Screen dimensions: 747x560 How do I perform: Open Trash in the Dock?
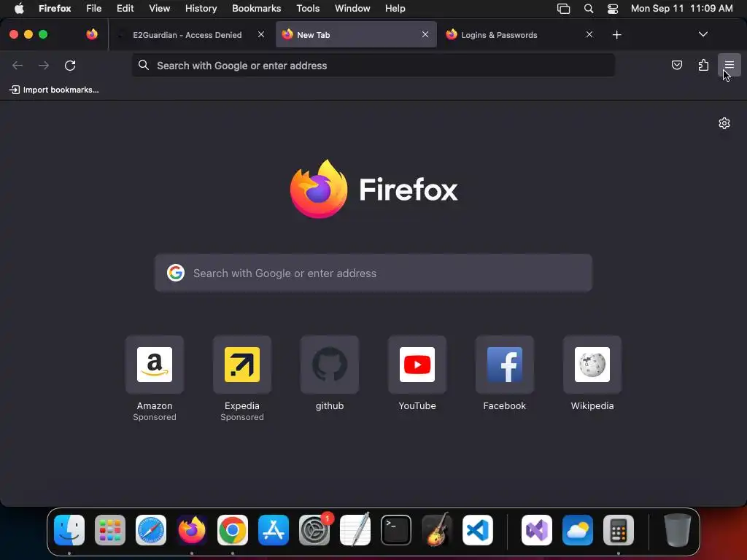(x=678, y=530)
